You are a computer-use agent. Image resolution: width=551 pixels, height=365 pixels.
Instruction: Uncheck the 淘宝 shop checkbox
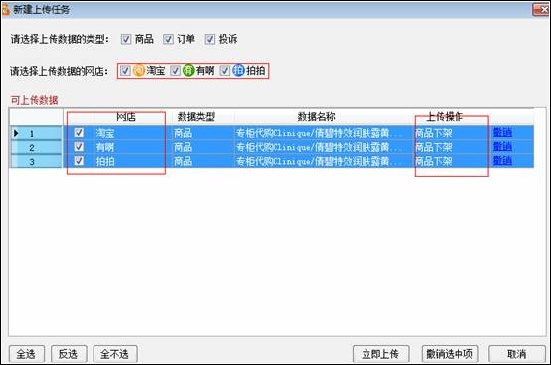pos(125,71)
